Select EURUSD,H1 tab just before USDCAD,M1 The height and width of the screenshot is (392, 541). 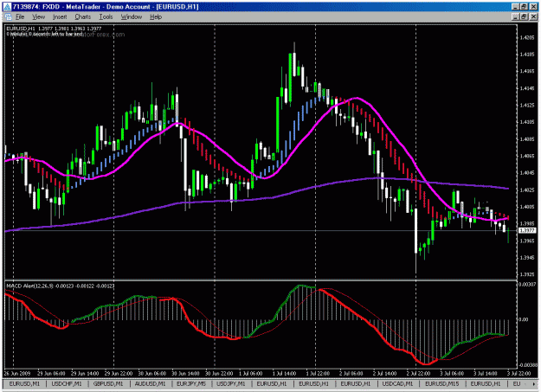pyautogui.click(x=356, y=383)
